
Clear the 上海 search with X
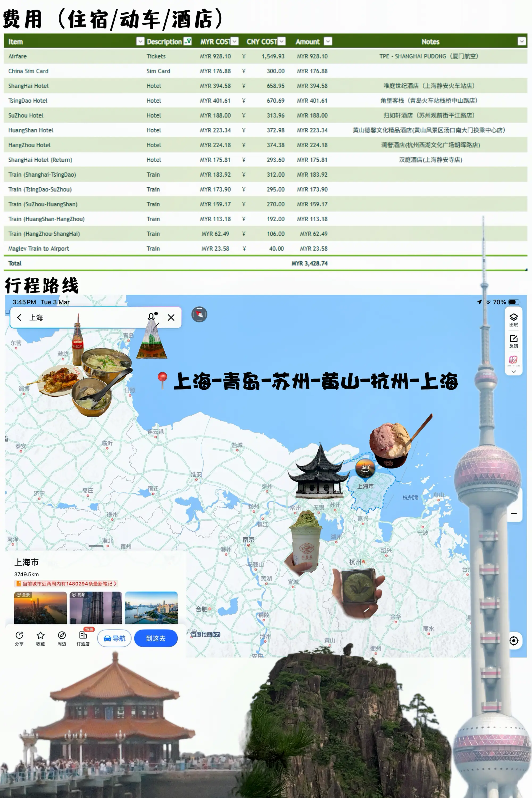(x=171, y=318)
